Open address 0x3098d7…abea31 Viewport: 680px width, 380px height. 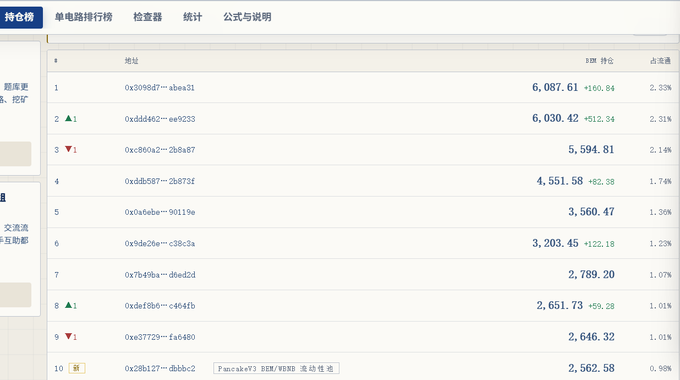coord(160,88)
